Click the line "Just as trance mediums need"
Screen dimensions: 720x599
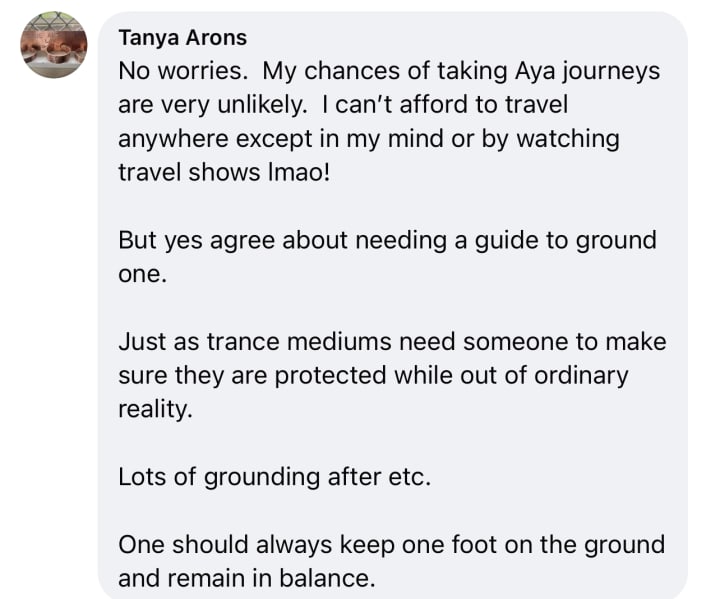(391, 341)
